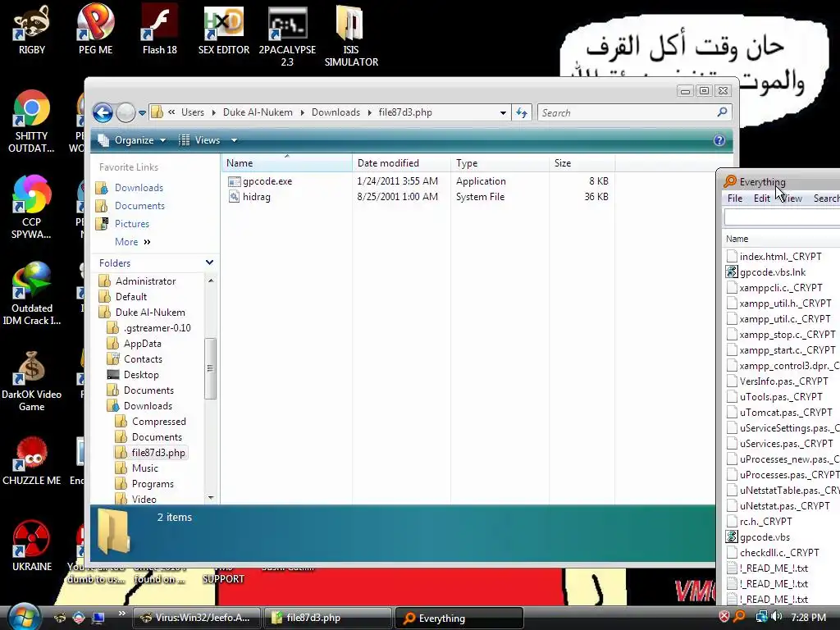
Task: Select gpcode.vbs script icon in Everything
Action: click(x=732, y=536)
